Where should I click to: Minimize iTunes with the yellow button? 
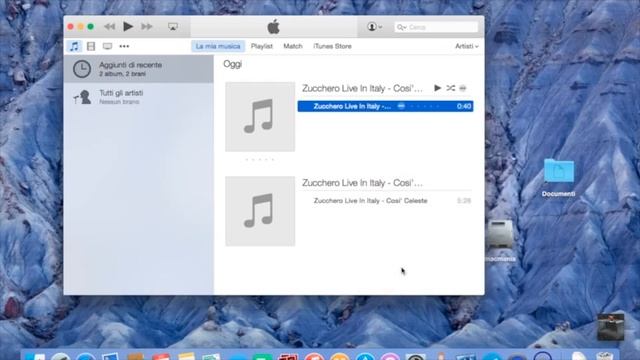tap(80, 27)
